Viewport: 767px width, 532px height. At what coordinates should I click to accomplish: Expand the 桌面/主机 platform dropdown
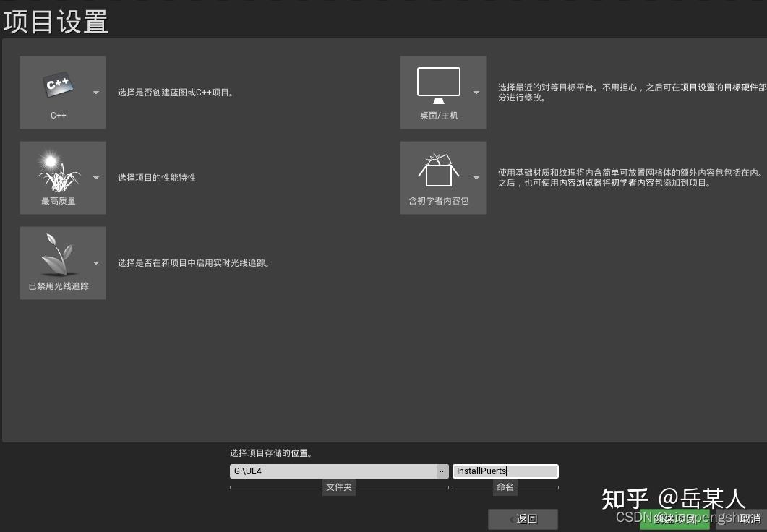[x=476, y=93]
